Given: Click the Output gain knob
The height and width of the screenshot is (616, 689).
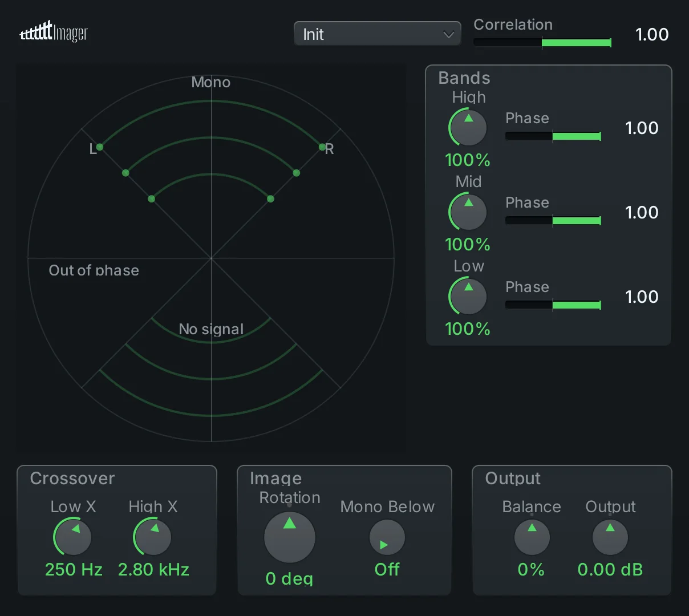Looking at the screenshot, I should [610, 537].
